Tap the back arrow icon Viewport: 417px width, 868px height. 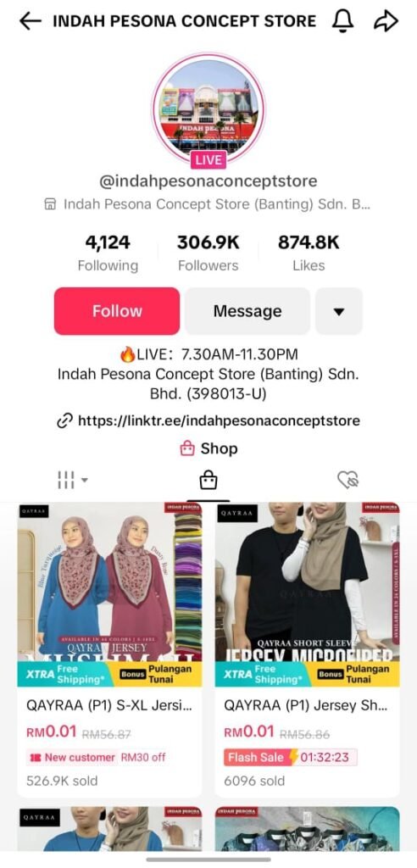click(x=31, y=21)
